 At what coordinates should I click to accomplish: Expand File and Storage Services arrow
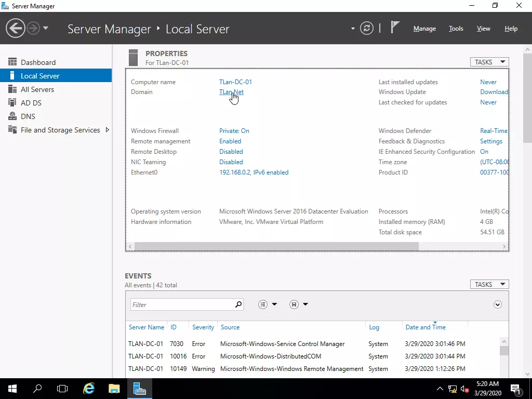107,130
